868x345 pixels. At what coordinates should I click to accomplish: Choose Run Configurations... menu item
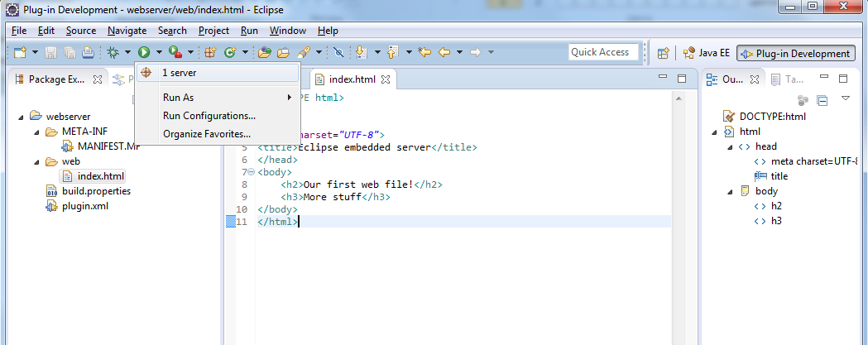pos(218,116)
